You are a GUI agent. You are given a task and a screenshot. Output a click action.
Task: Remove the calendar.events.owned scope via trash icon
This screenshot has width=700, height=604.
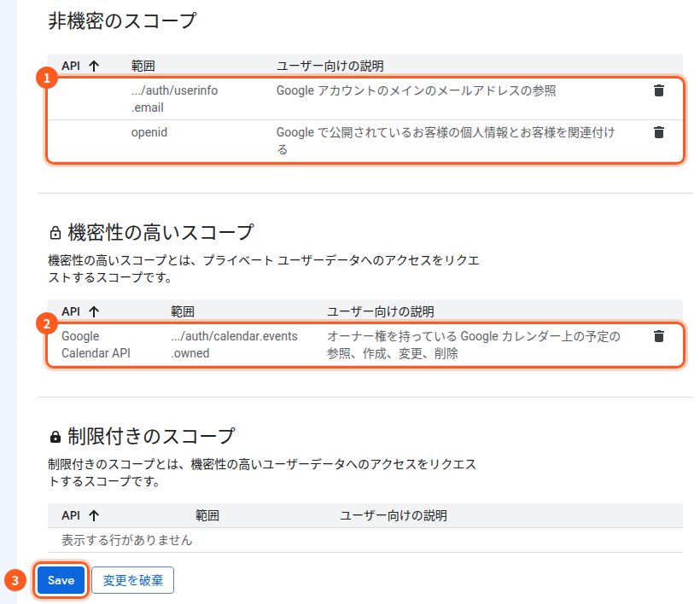(x=658, y=336)
